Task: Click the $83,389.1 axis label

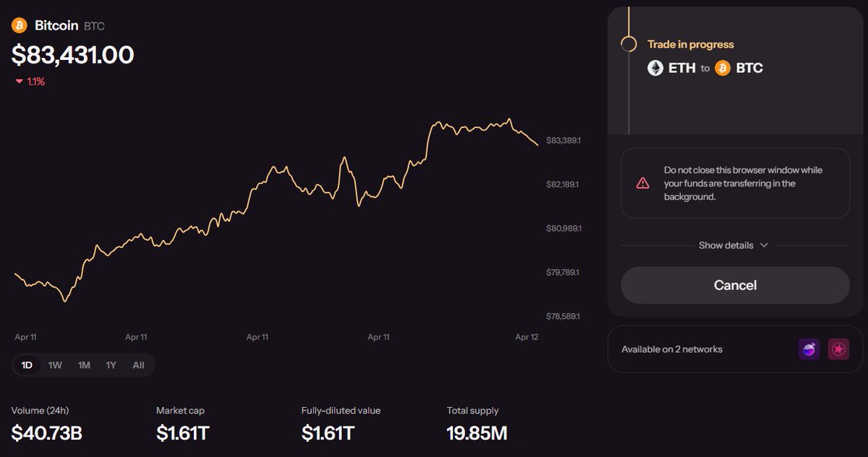Action: coord(563,140)
